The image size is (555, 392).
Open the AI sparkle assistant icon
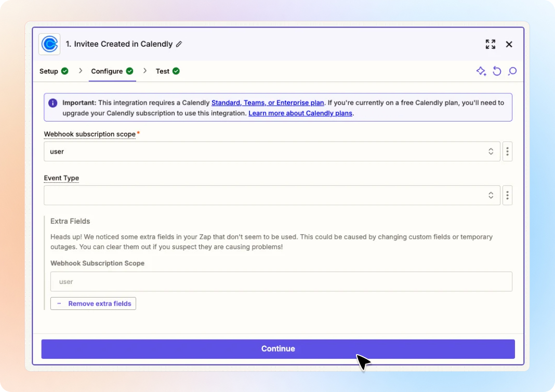pos(481,71)
